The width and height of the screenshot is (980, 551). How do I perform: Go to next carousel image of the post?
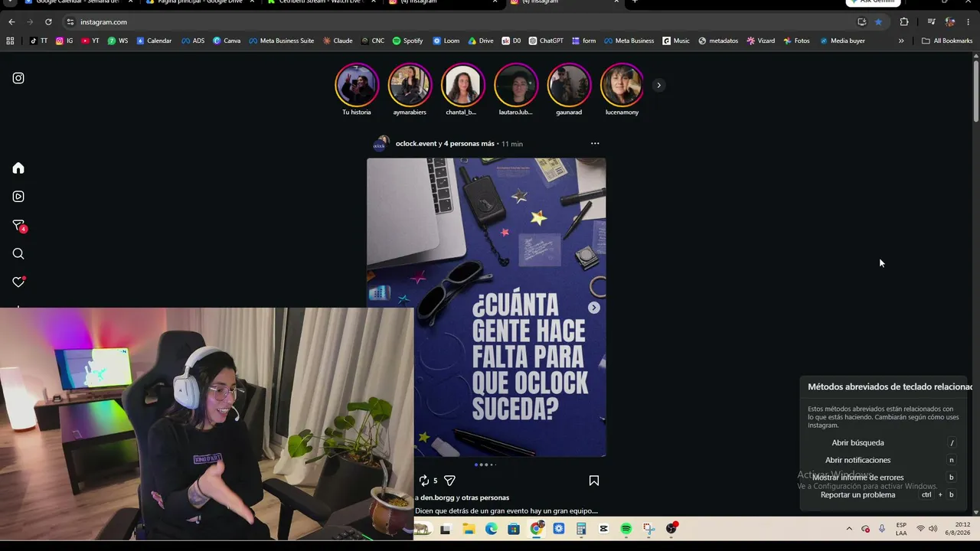(593, 308)
